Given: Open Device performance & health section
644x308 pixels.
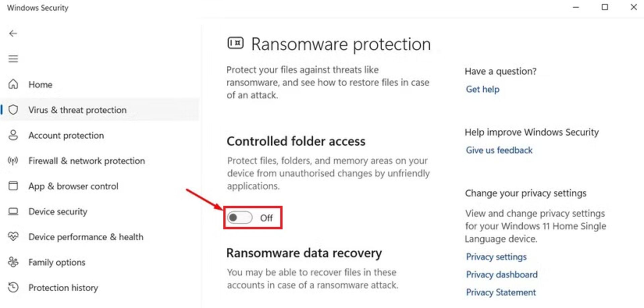Looking at the screenshot, I should point(86,237).
